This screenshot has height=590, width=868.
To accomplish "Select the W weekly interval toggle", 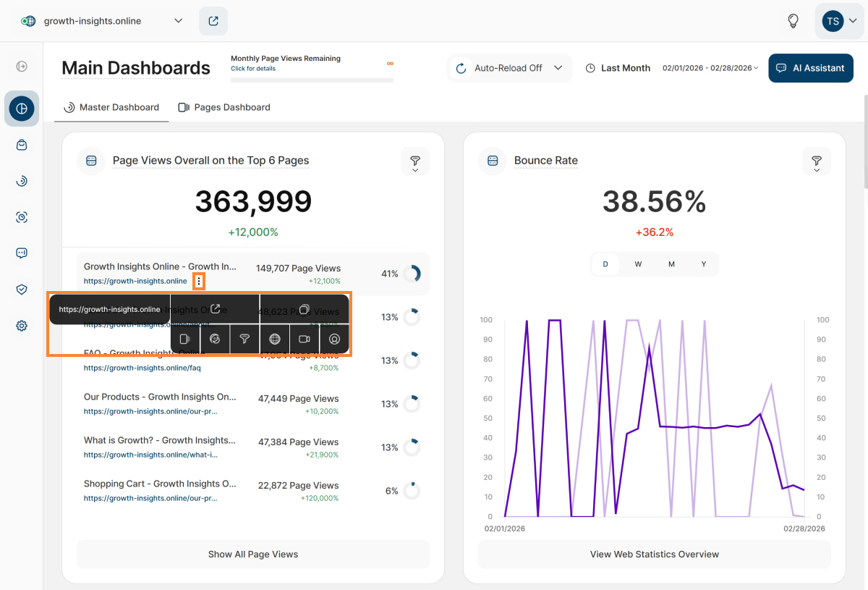I will (x=638, y=264).
